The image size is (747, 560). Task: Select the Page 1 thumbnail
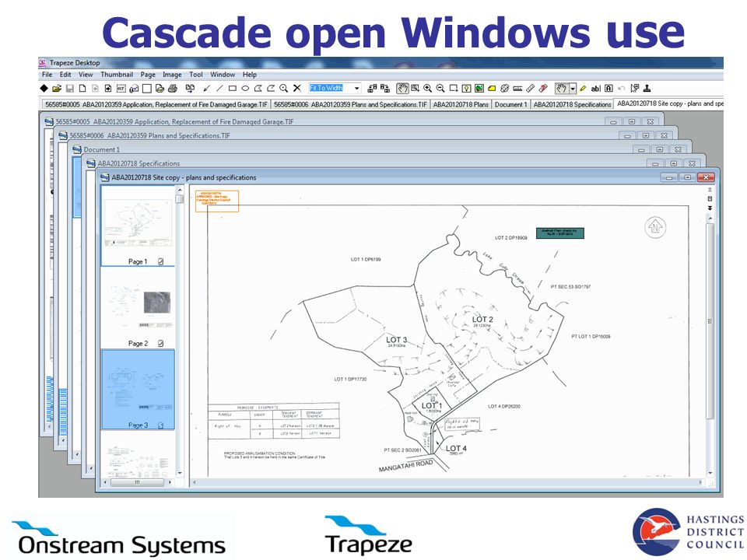(139, 226)
